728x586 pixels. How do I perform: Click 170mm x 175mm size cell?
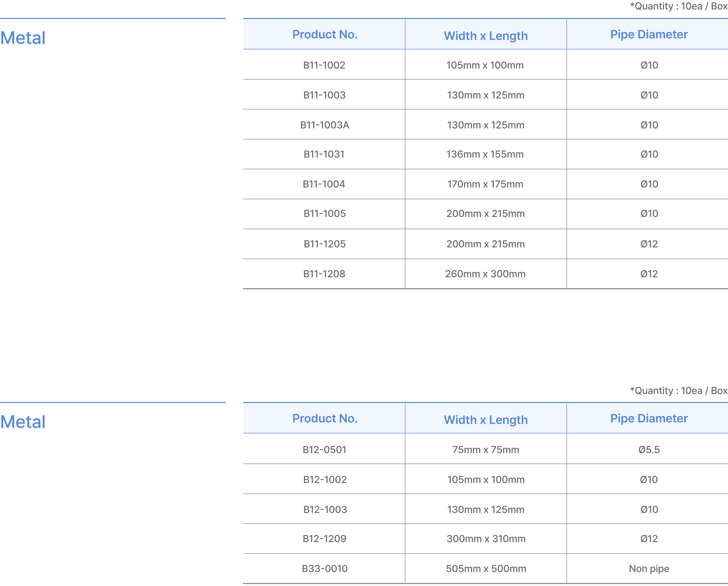[485, 184]
